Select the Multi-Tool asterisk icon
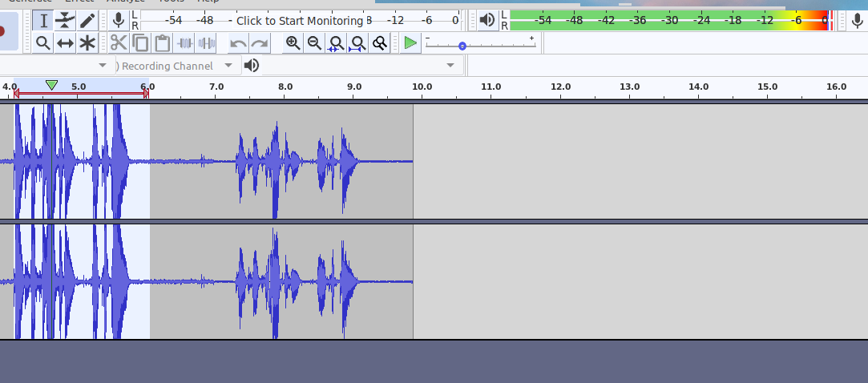This screenshot has width=868, height=383. [x=87, y=42]
